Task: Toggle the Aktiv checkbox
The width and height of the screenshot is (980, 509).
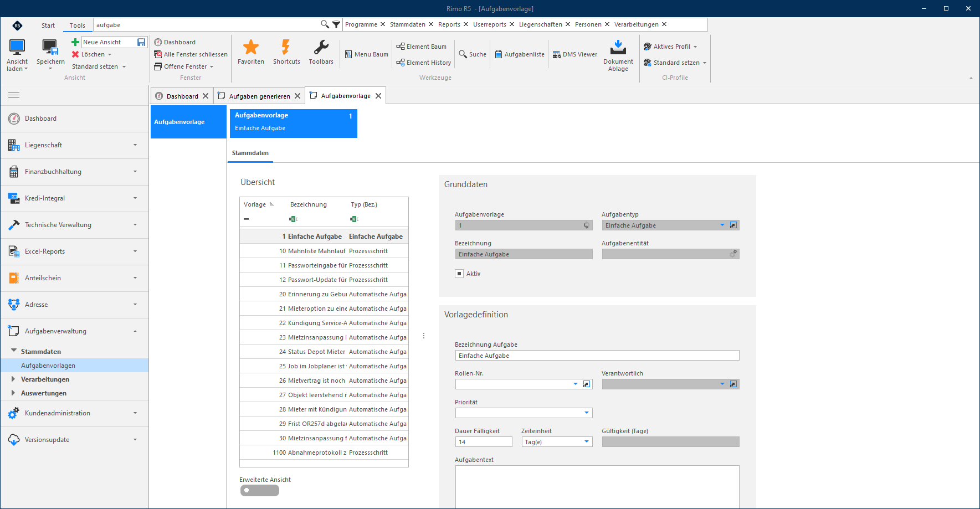Action: (x=459, y=274)
